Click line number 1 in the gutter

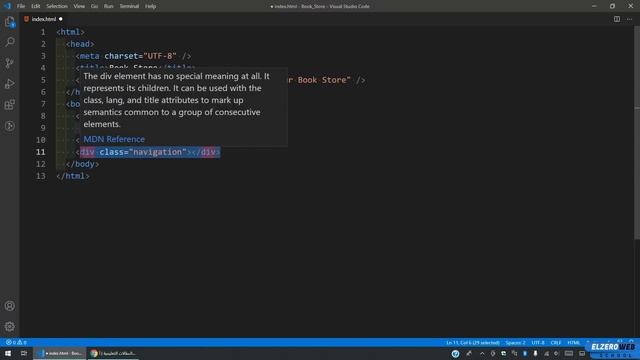43,32
